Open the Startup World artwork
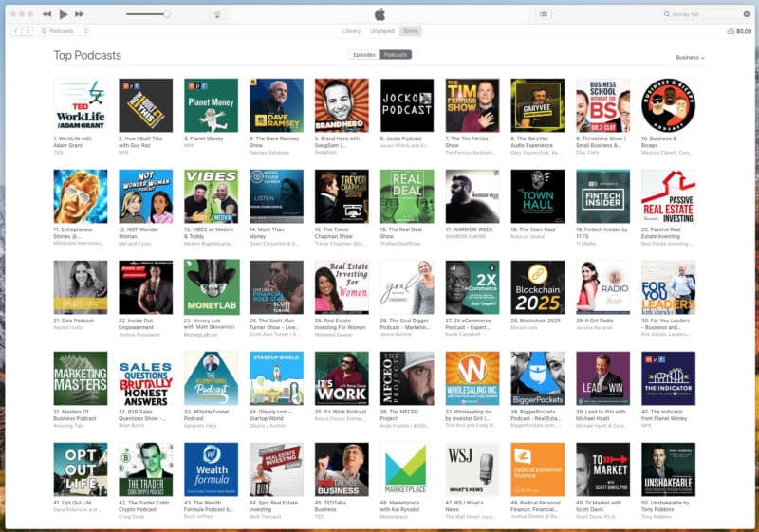This screenshot has width=759, height=532. click(x=276, y=378)
